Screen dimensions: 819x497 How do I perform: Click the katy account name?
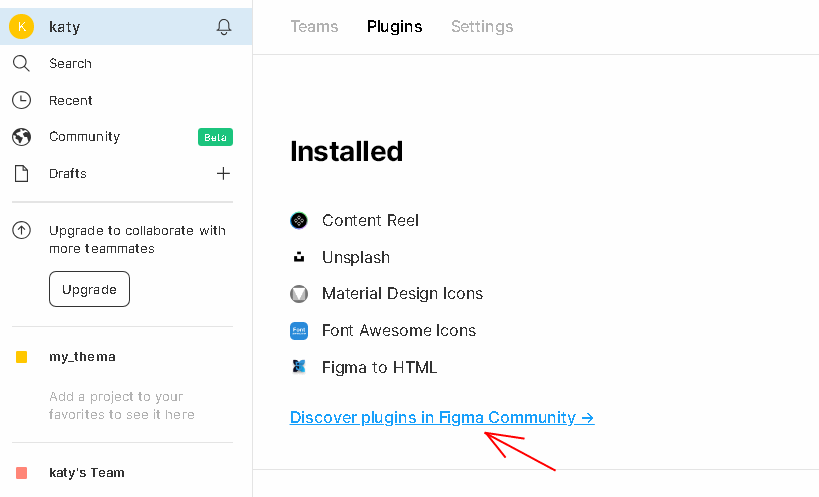tap(65, 27)
